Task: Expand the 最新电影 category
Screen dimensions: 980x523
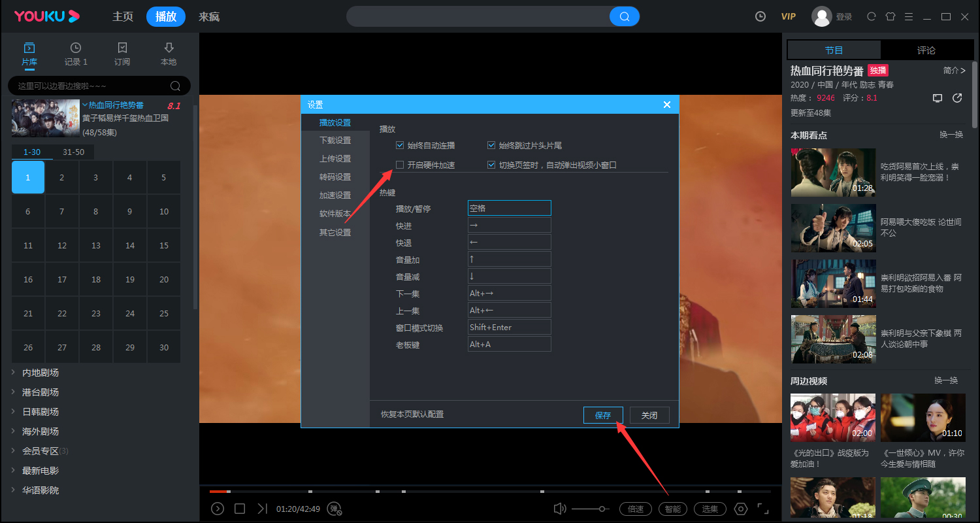Action: pos(39,470)
